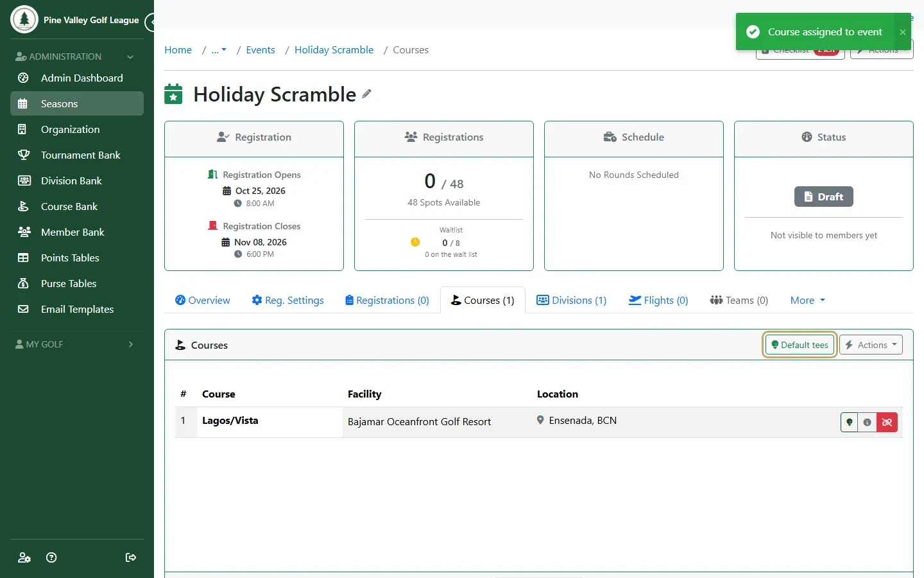This screenshot has width=924, height=578.
Task: Open user settings icon in the sidebar footer
Action: point(24,557)
